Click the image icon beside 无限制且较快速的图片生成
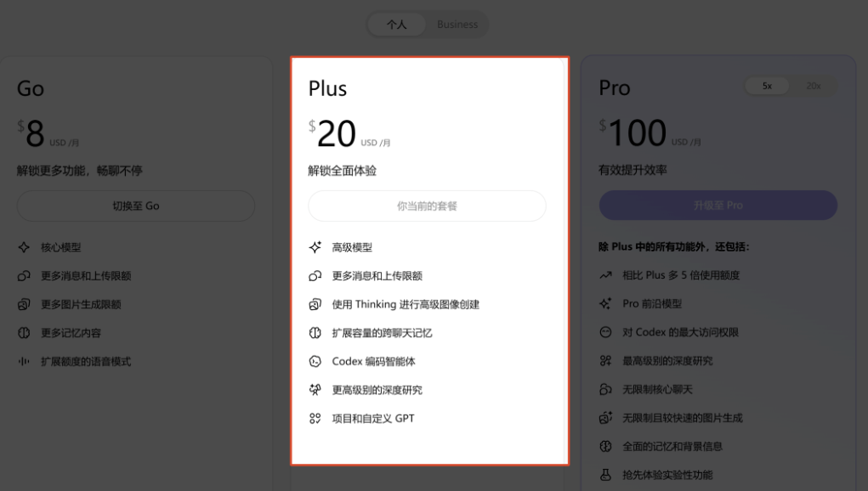 tap(605, 417)
